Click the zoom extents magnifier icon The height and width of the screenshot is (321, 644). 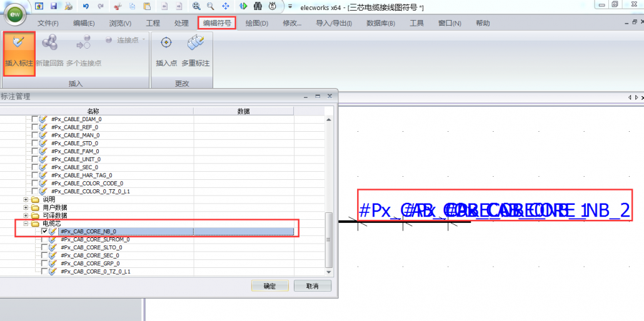point(197,6)
